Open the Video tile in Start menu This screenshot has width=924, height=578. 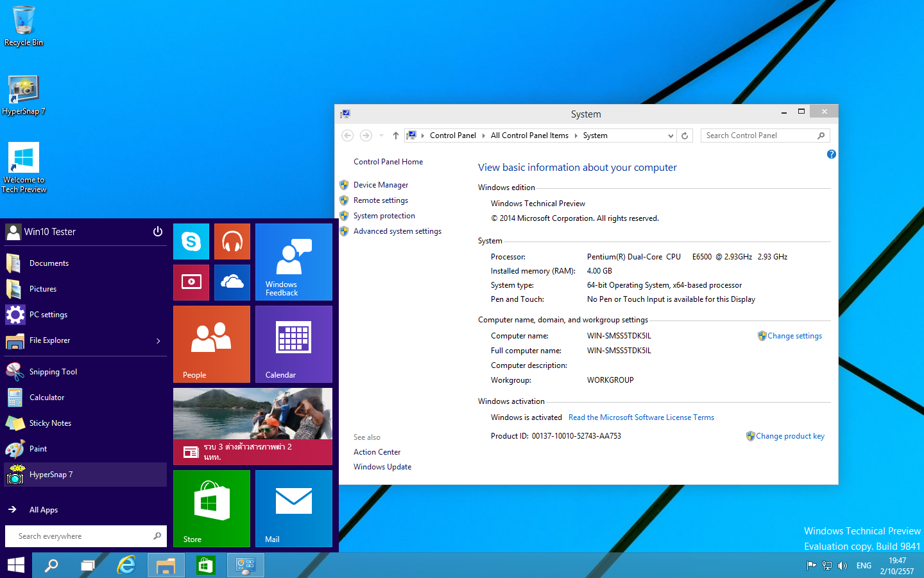191,283
